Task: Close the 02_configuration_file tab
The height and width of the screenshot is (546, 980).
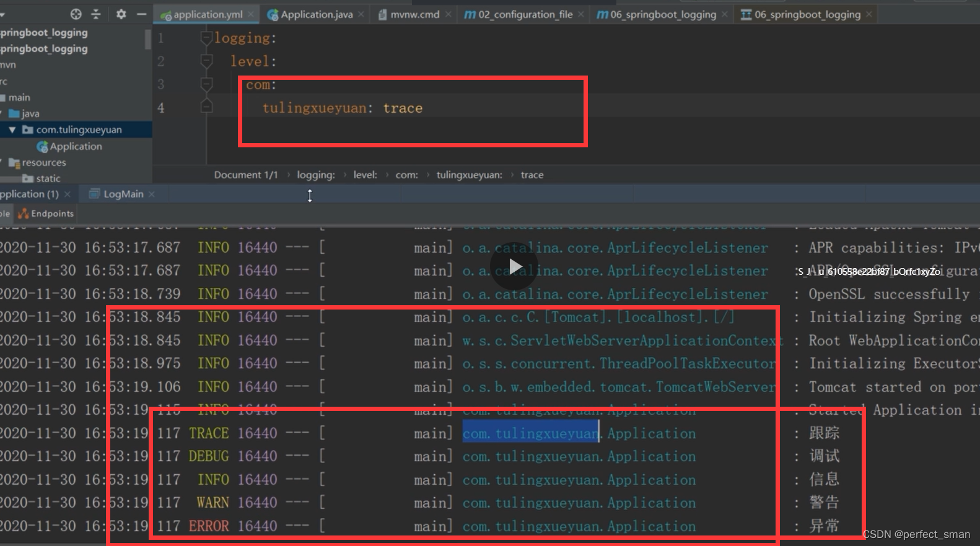Action: [x=581, y=14]
